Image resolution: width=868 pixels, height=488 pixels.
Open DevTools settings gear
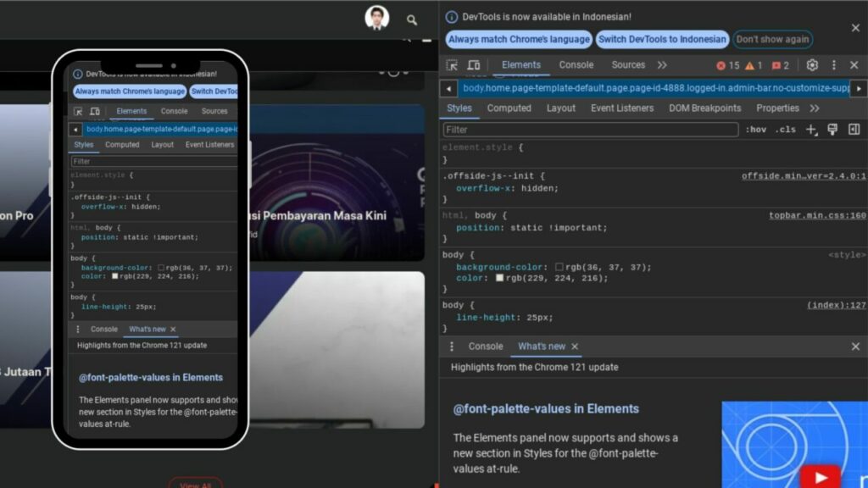coord(812,64)
